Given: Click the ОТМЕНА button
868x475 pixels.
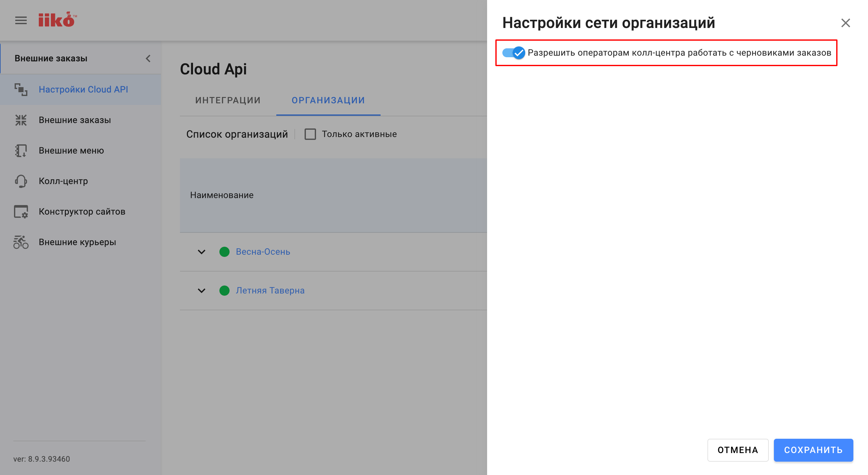Looking at the screenshot, I should coord(738,450).
